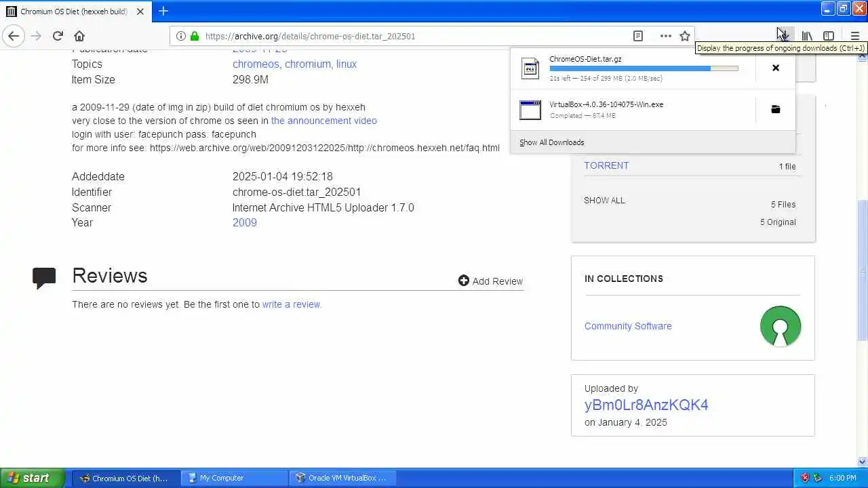Open the chromeos topic link
The height and width of the screenshot is (488, 868).
pyautogui.click(x=256, y=64)
